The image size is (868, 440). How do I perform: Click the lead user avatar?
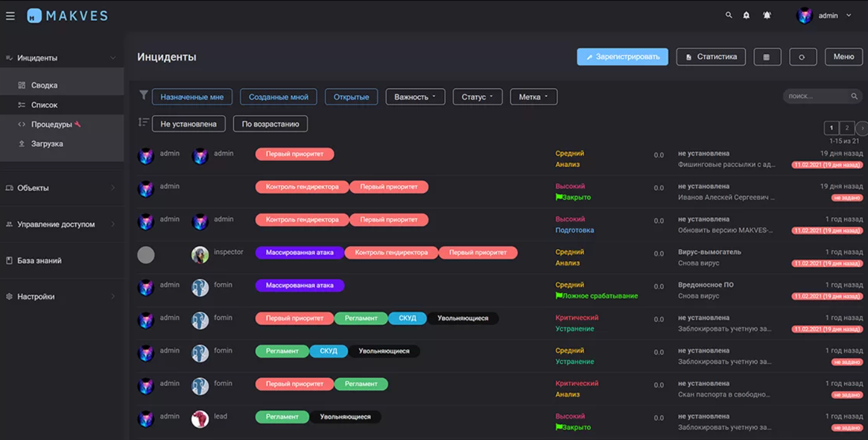(x=200, y=419)
